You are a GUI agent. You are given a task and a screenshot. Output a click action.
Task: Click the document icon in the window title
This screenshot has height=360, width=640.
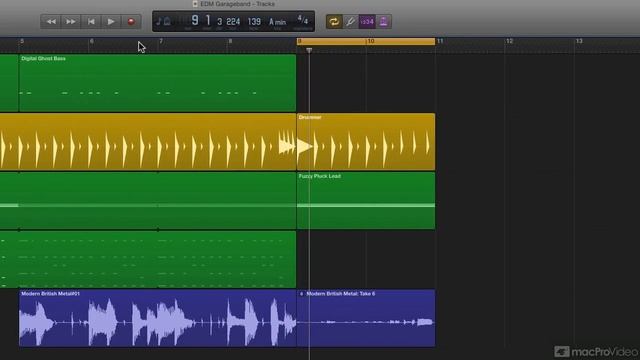(195, 4)
